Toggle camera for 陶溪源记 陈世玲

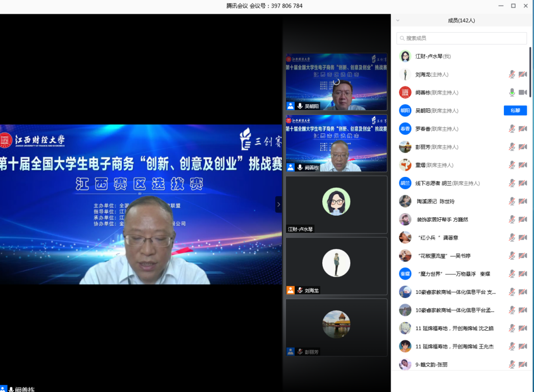523,201
